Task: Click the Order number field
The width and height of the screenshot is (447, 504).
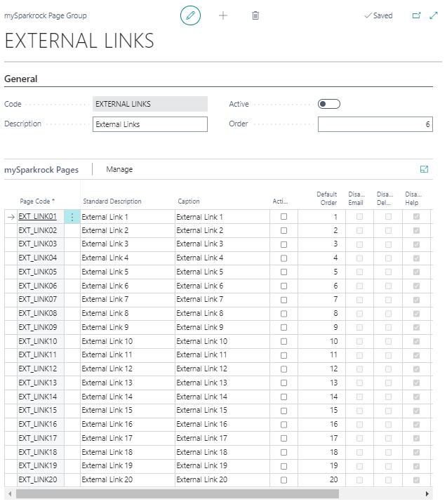Action: [375, 124]
